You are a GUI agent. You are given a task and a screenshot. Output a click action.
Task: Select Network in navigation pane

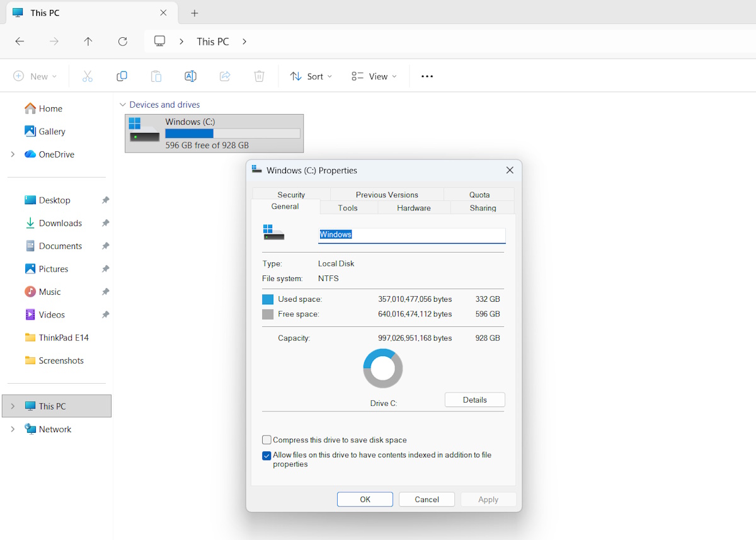(x=47, y=429)
